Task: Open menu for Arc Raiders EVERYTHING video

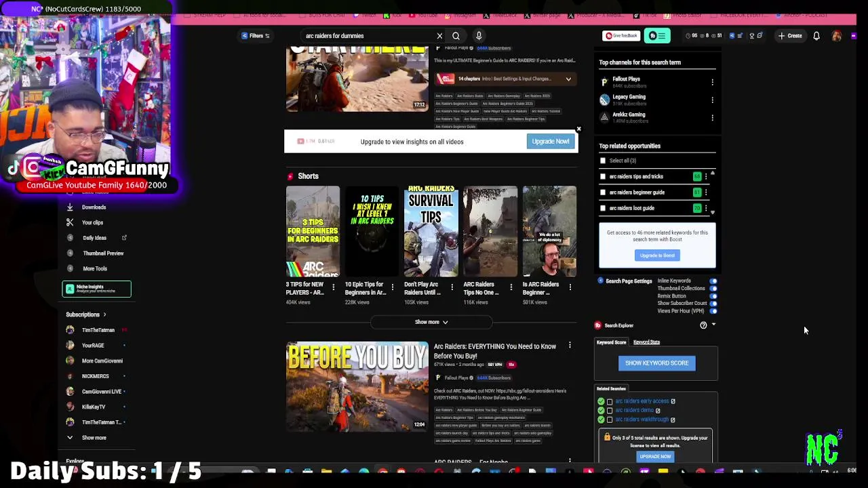Action: [570, 346]
